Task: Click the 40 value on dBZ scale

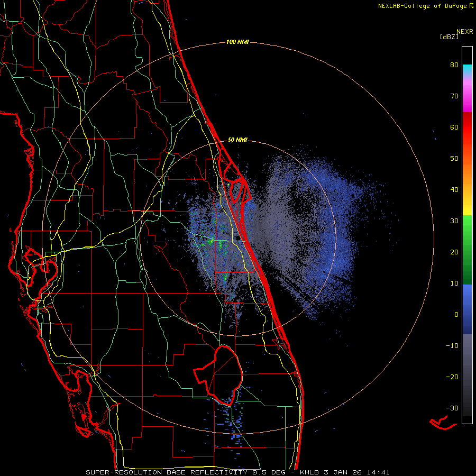Action: click(x=454, y=190)
